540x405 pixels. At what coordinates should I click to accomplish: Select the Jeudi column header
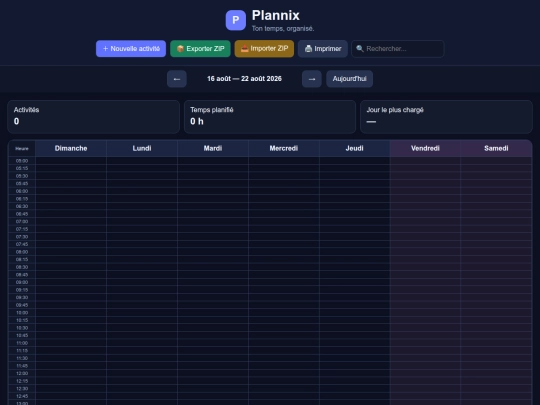tap(354, 148)
